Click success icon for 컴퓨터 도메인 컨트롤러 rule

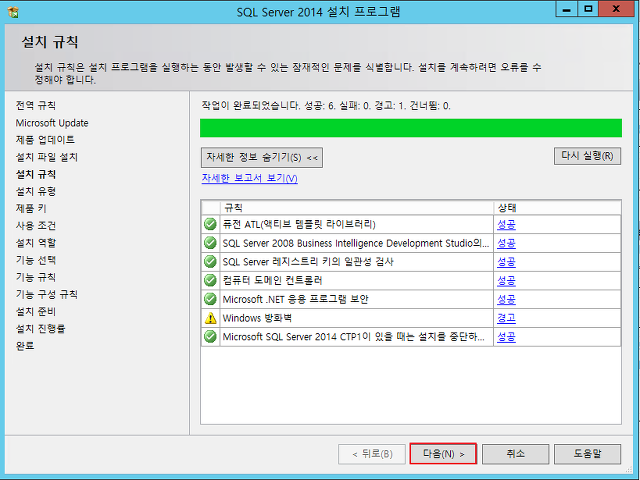[210, 280]
